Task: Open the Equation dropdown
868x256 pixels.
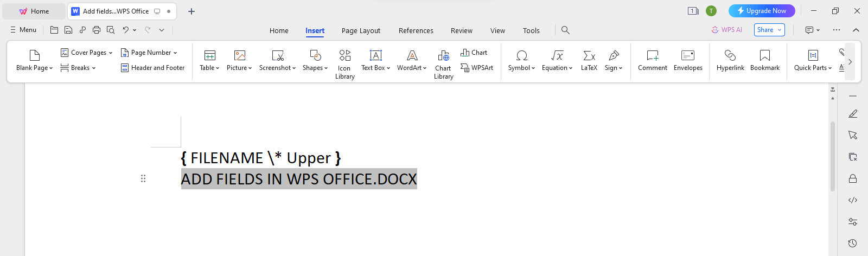Action: click(557, 60)
